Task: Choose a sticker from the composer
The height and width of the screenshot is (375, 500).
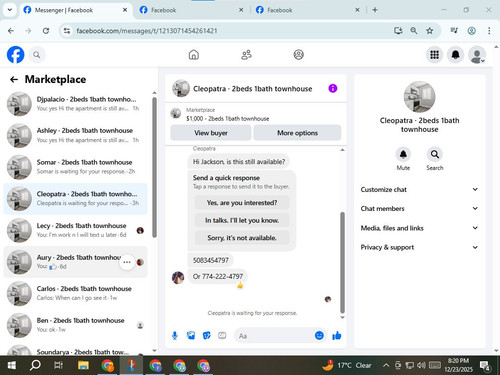Action: coord(207,336)
